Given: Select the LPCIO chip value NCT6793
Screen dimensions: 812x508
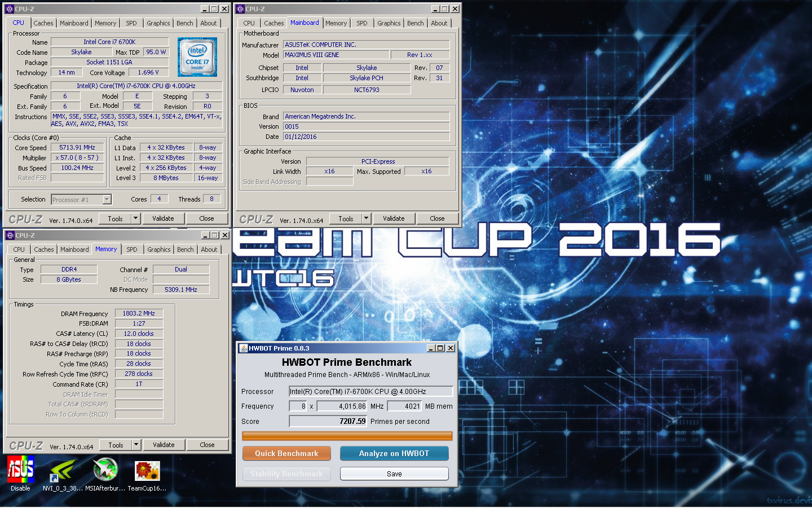Looking at the screenshot, I should point(367,90).
